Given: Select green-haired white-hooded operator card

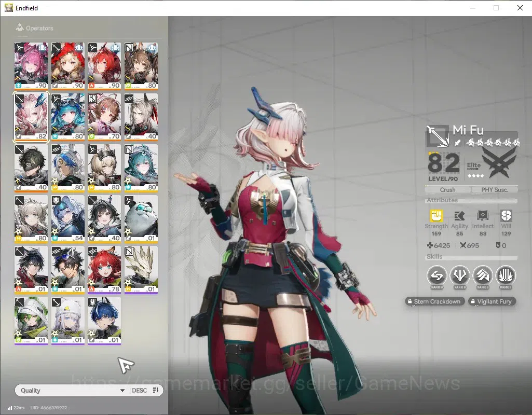Looking at the screenshot, I should (x=31, y=321).
